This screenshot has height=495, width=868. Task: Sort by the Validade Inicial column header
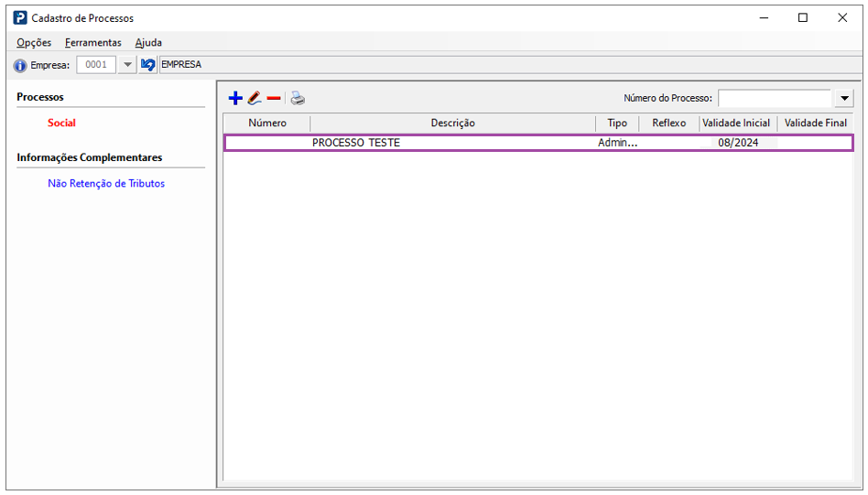736,124
